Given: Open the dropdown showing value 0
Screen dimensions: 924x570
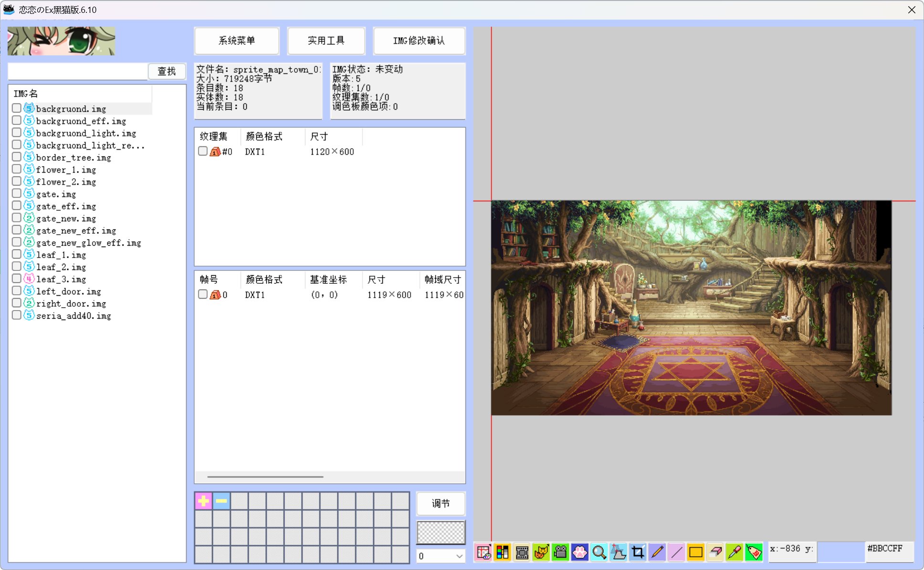Looking at the screenshot, I should pyautogui.click(x=441, y=556).
